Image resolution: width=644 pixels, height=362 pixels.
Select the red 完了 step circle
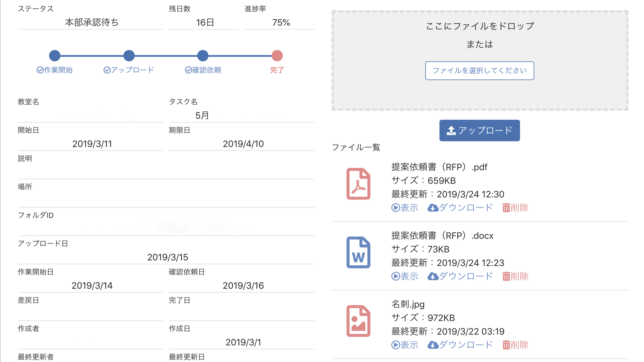[277, 56]
